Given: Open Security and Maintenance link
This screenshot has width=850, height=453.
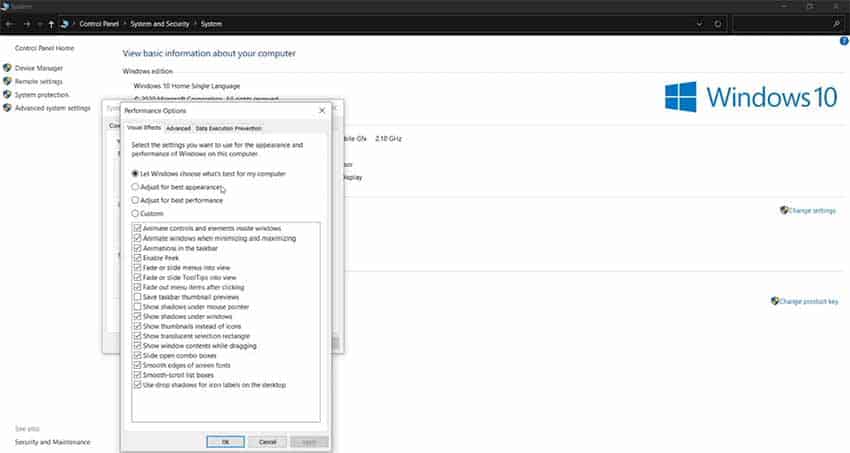Looking at the screenshot, I should coord(53,442).
